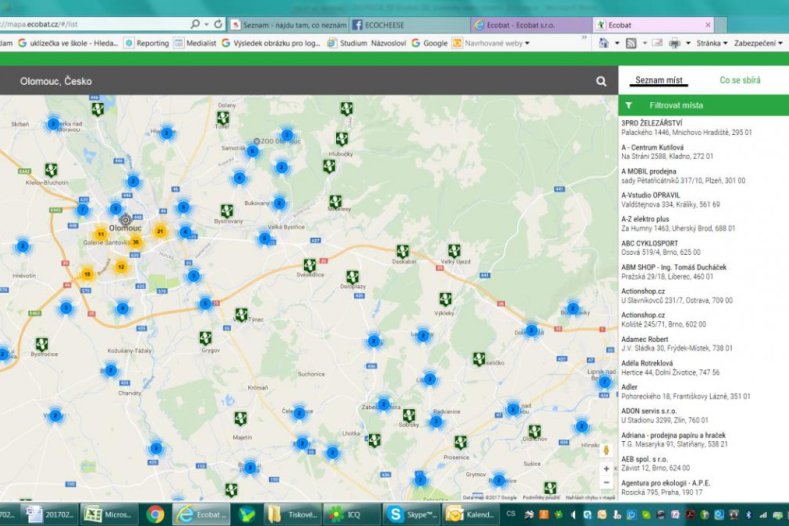Select ABC CYKLOSPORT in the list
Screen dimensions: 789x526
click(703, 248)
